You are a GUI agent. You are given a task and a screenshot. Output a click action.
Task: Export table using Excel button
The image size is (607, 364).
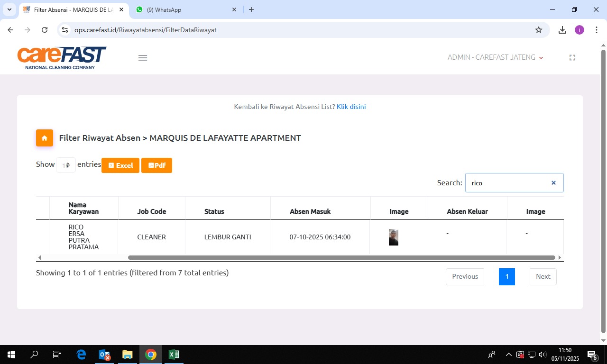click(120, 165)
